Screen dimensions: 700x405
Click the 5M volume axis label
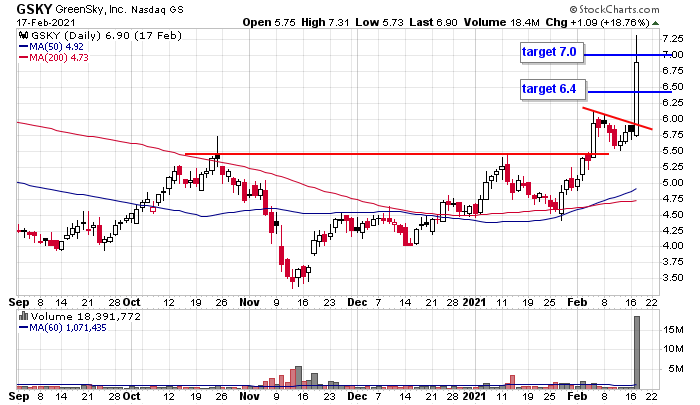coord(676,368)
